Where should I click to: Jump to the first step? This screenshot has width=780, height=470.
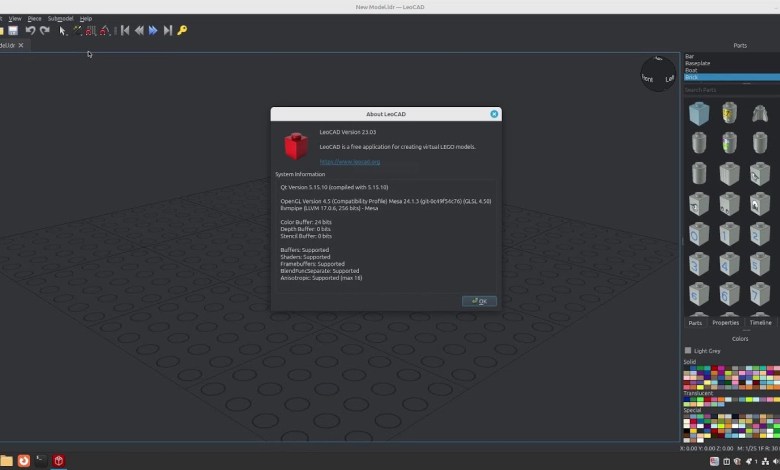tap(125, 30)
